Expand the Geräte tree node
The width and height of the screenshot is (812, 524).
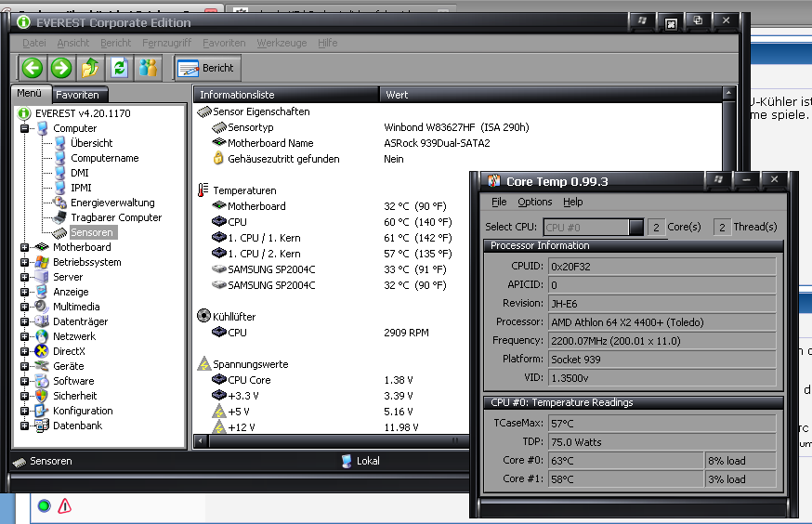pos(24,366)
